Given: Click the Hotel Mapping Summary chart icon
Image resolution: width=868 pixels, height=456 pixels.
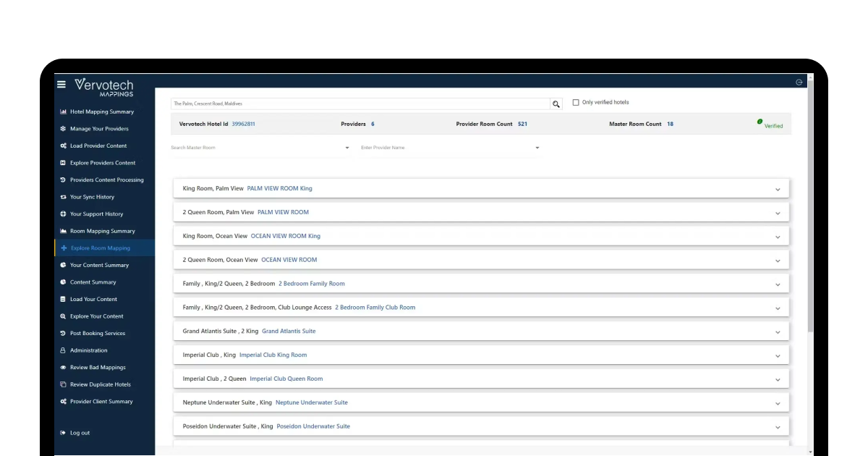Looking at the screenshot, I should tap(63, 111).
